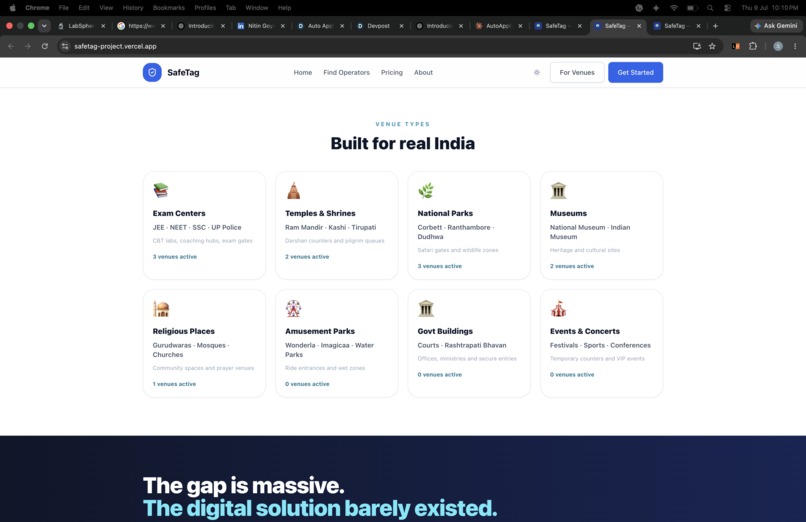Open the Pricing nav link
Screen dimensions: 806x522
coord(392,72)
